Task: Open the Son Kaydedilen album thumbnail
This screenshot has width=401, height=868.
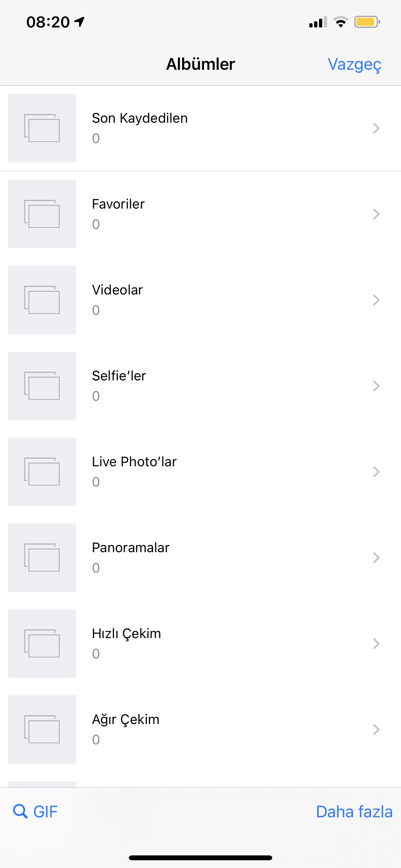Action: (x=42, y=128)
